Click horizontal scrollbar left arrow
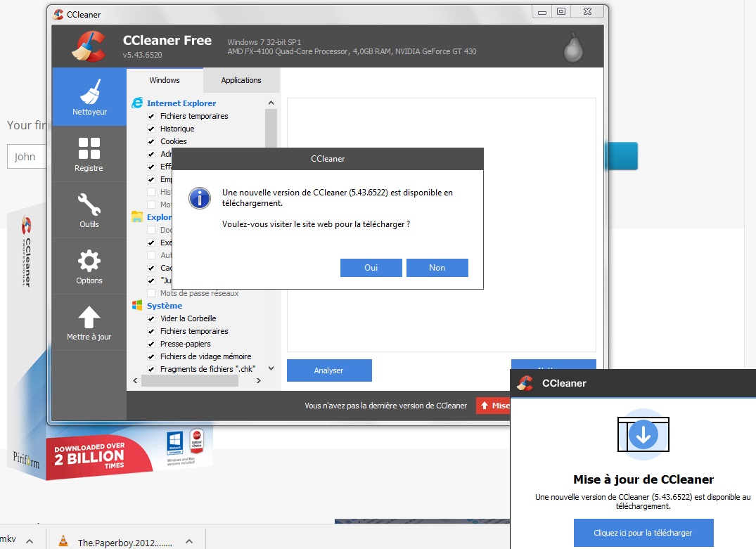756x549 pixels. pos(135,380)
